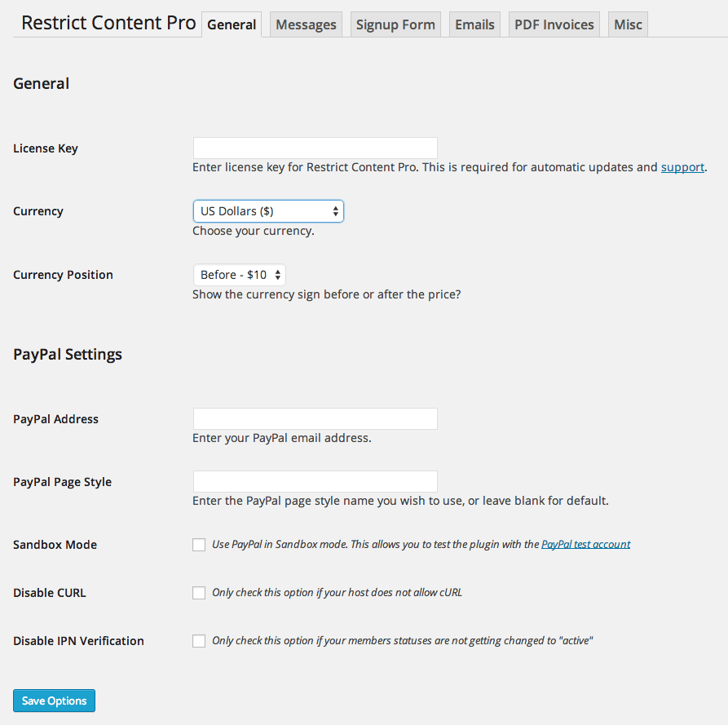The image size is (728, 725).
Task: Click the 'Choose your currency.' help text
Action: [254, 231]
